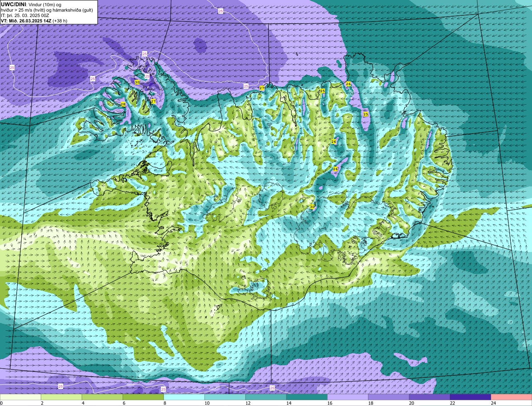532x406 pixels.
Task: Select the 2–4 m/s light green swatch
Action: click(x=62, y=397)
